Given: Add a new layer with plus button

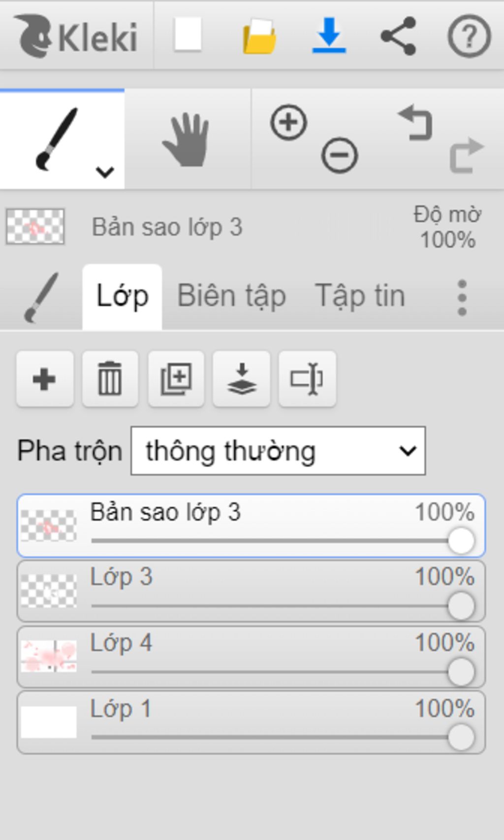Looking at the screenshot, I should [45, 379].
